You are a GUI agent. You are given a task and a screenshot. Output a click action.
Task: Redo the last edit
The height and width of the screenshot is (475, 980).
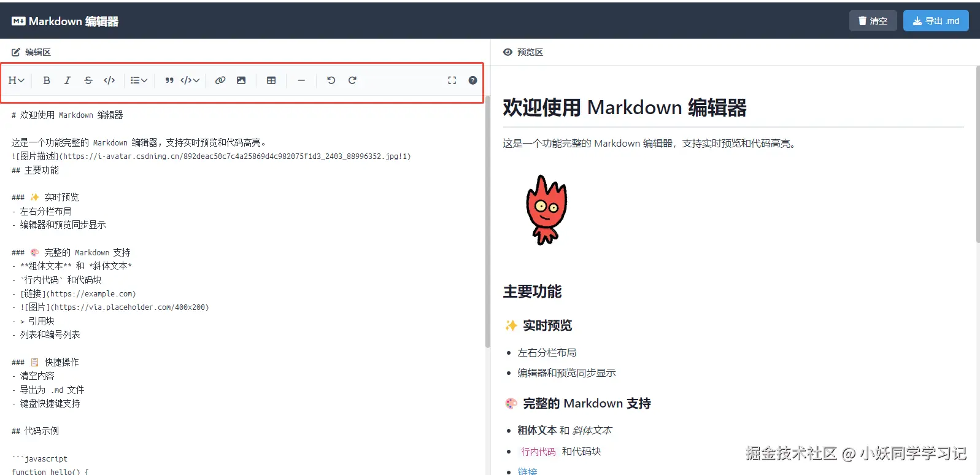(x=352, y=80)
